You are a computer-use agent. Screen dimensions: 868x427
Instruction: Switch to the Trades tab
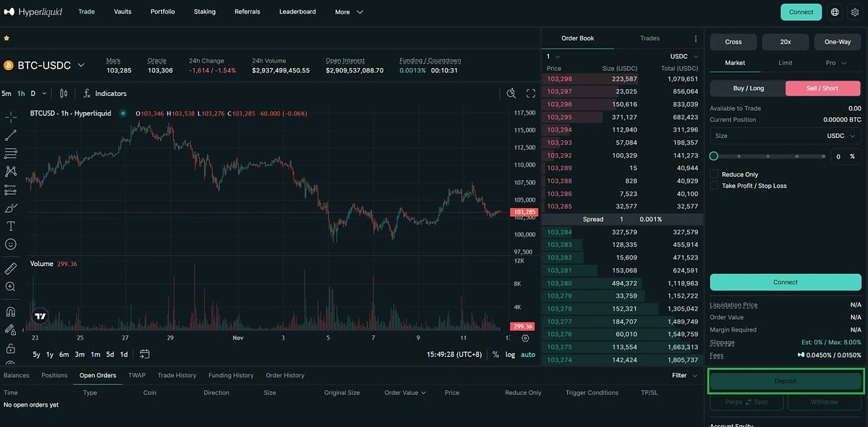[x=650, y=38]
